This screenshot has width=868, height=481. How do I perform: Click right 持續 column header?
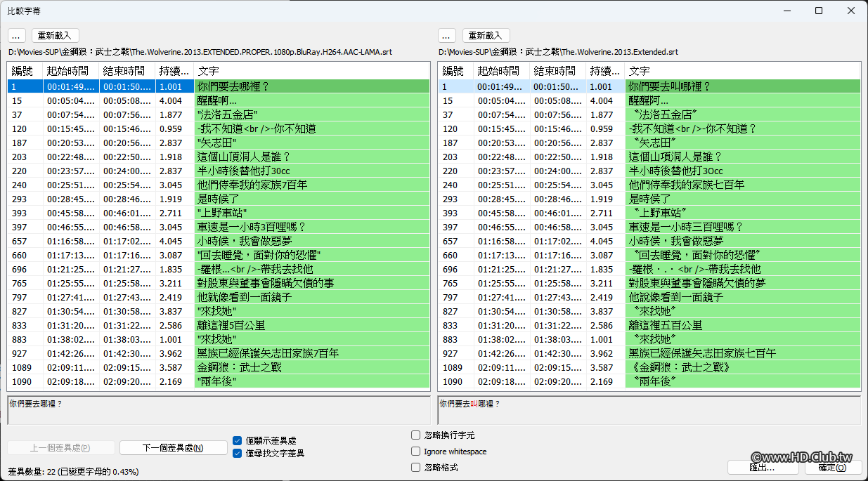(x=606, y=71)
